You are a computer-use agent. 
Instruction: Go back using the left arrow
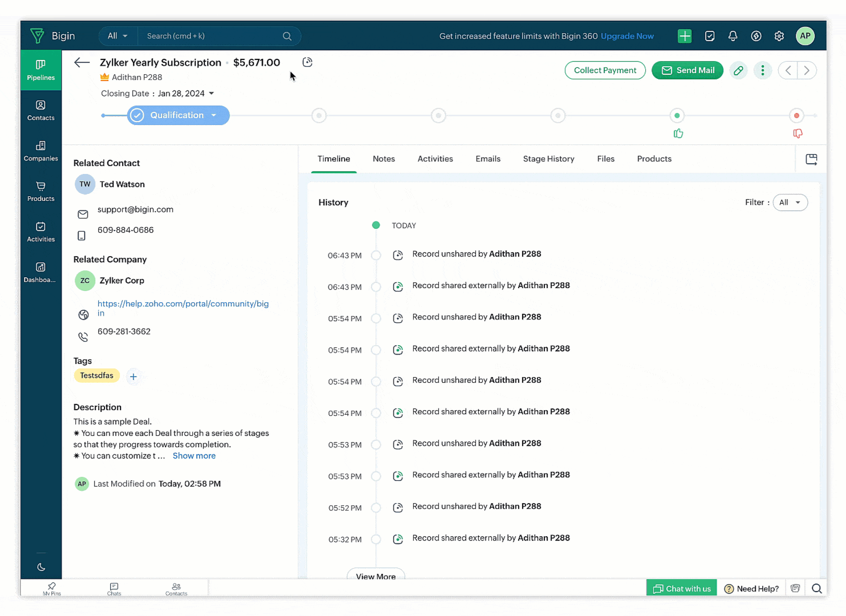pos(82,63)
